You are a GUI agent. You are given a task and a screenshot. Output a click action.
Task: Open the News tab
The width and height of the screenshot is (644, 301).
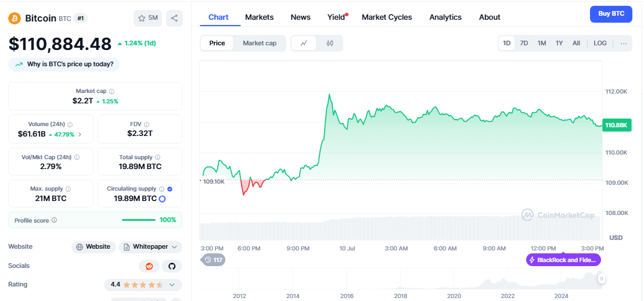coord(301,17)
